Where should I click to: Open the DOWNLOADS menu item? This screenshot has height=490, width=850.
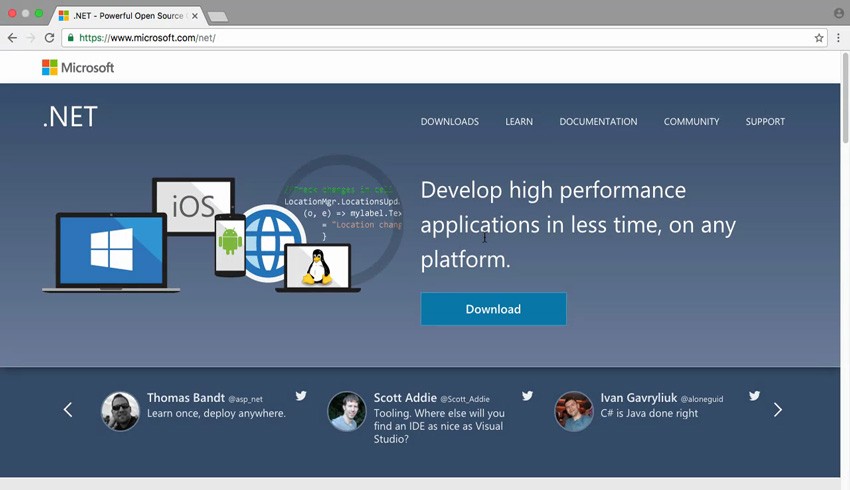coord(449,122)
